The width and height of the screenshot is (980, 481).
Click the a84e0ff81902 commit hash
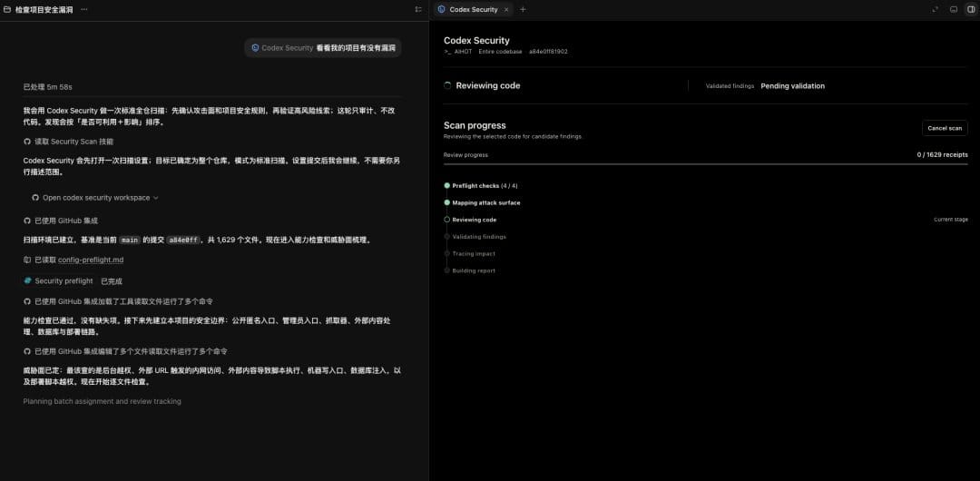point(548,52)
